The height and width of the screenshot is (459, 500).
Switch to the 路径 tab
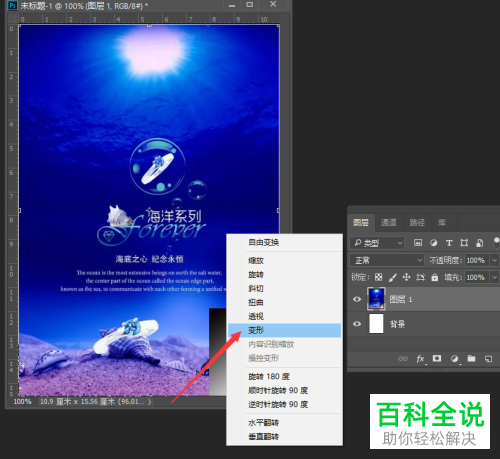pyautogui.click(x=417, y=222)
